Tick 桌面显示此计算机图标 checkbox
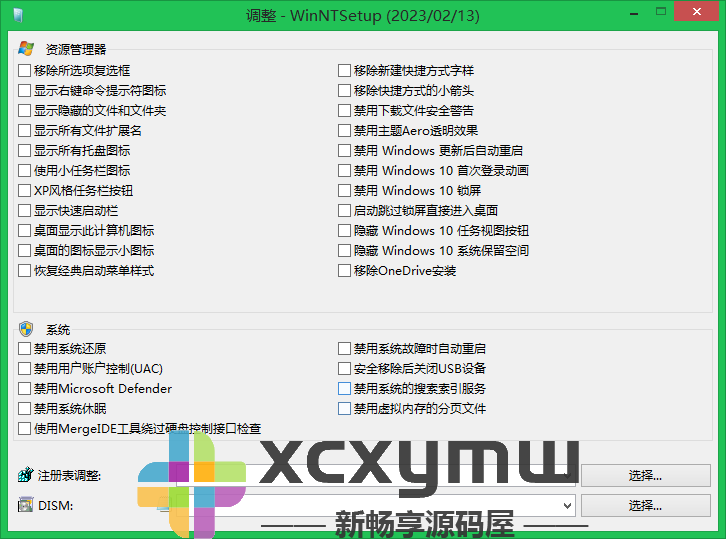Screen dimensions: 726x539 click(24, 231)
